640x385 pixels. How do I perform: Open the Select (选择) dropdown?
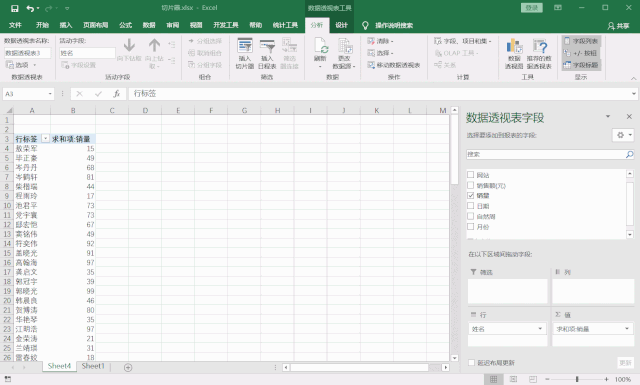(x=380, y=53)
